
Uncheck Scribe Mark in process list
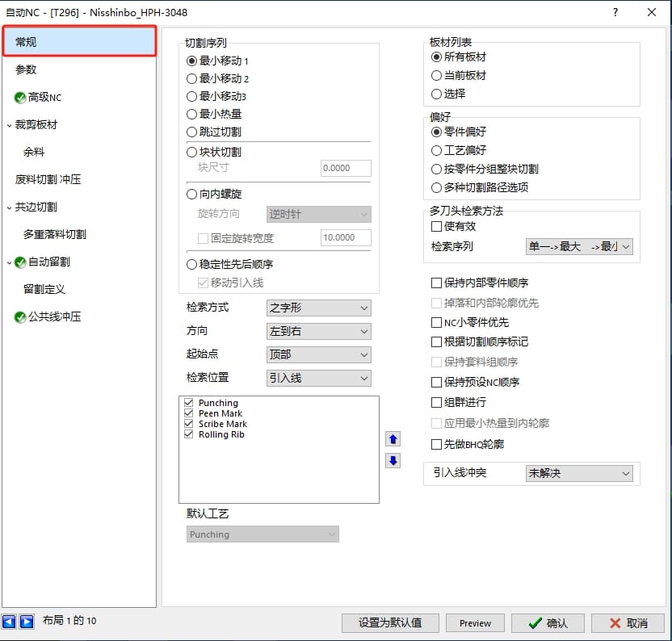pos(189,424)
